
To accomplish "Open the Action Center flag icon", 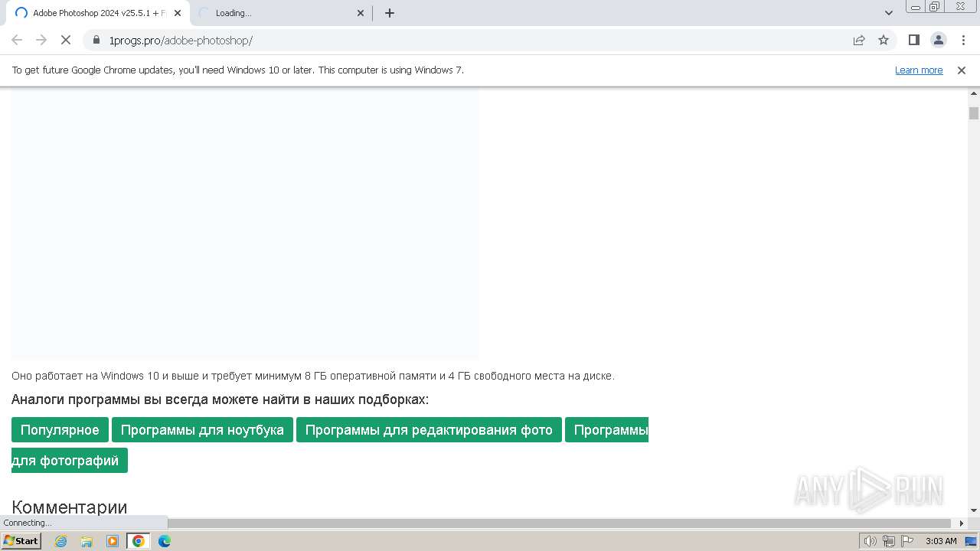I will tap(906, 541).
